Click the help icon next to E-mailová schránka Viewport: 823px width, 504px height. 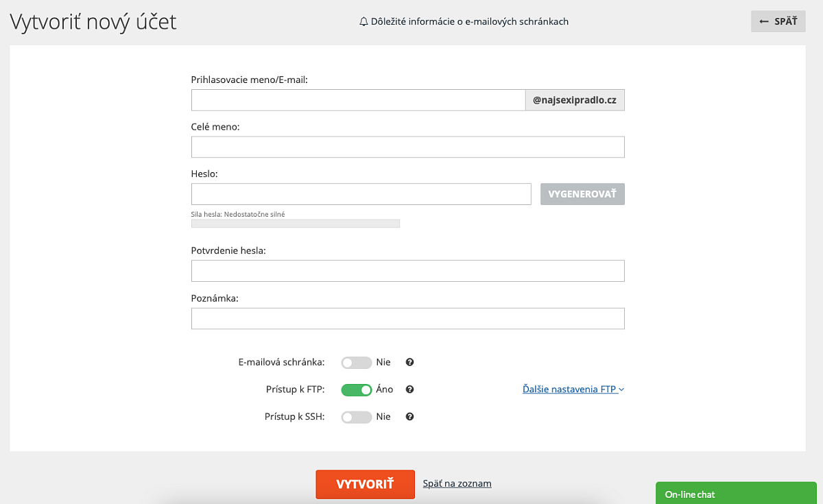coord(409,362)
